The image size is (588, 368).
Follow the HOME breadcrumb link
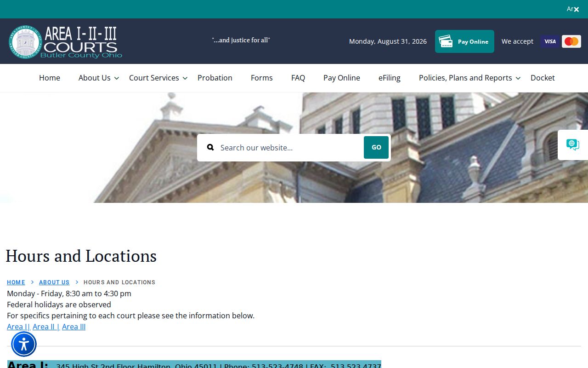pyautogui.click(x=16, y=282)
